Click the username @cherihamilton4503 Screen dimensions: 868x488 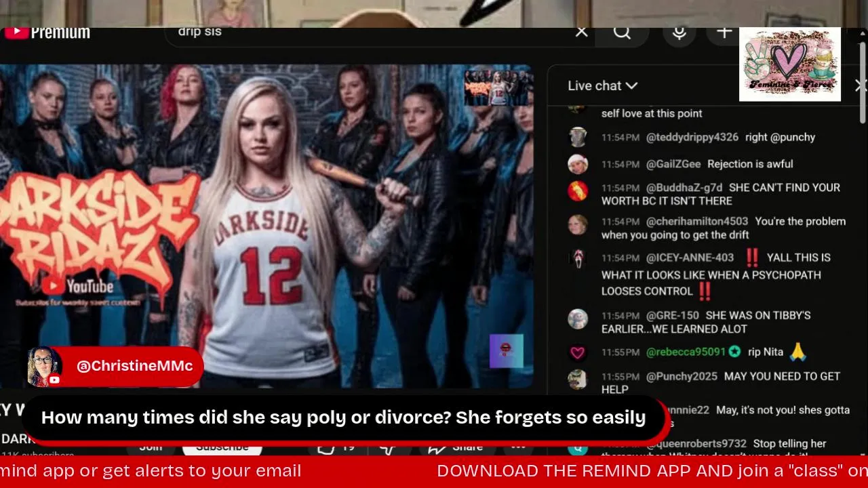[x=697, y=222]
